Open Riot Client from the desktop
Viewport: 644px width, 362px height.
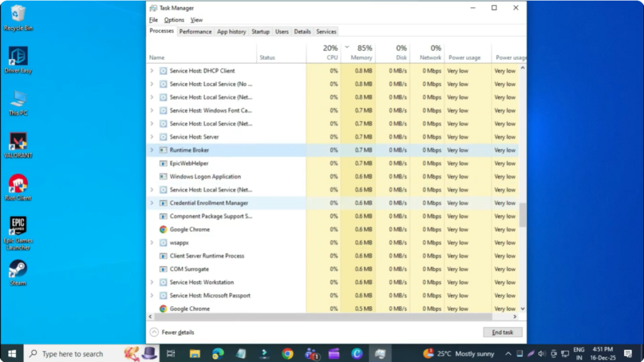click(18, 185)
